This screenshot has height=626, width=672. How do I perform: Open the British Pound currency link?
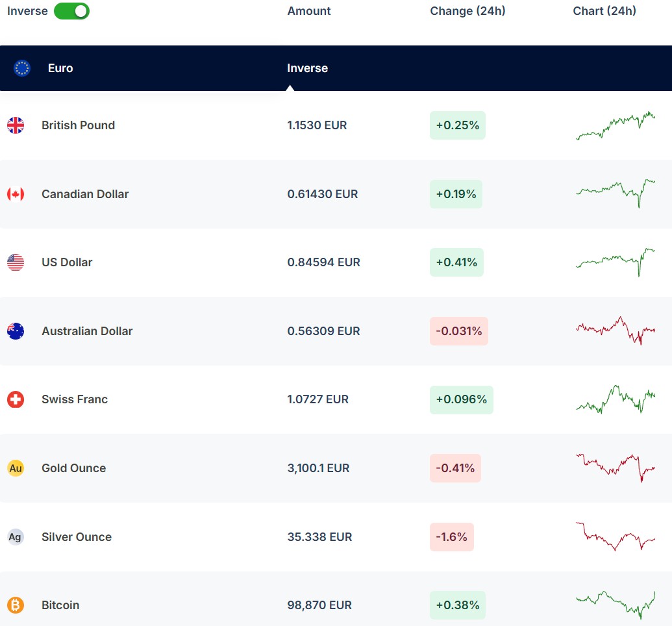point(78,125)
